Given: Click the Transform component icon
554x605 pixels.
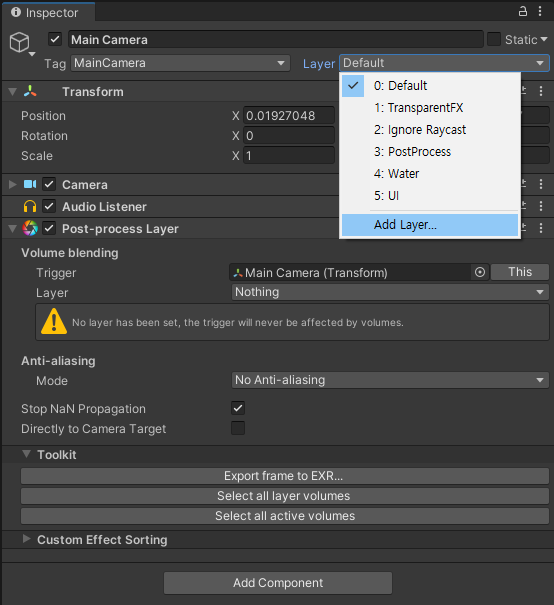Looking at the screenshot, I should (x=30, y=91).
